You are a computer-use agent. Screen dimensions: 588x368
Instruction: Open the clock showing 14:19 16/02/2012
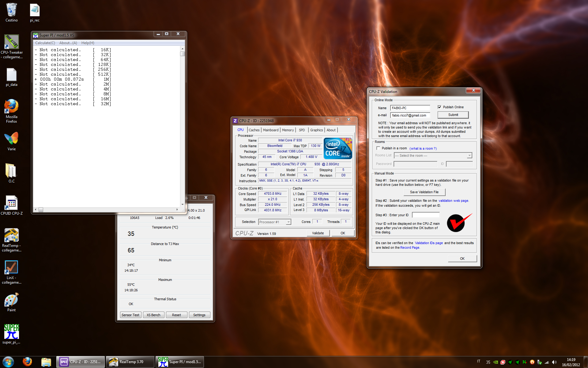[x=571, y=362]
